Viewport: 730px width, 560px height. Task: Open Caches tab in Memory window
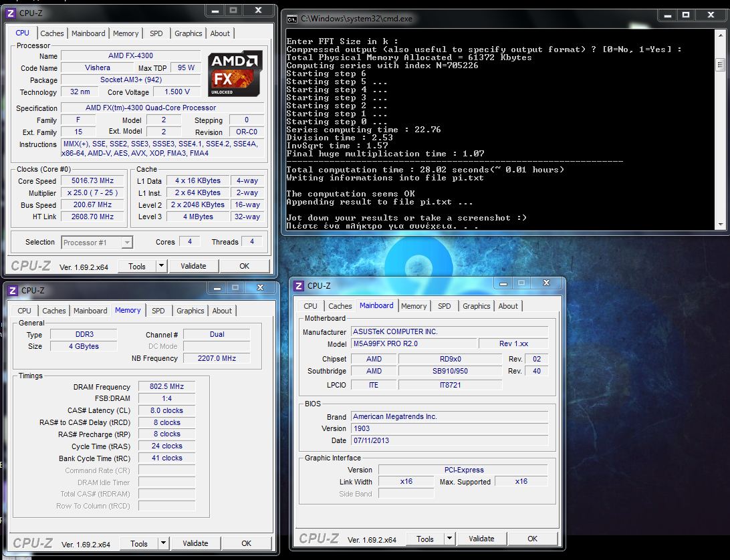tap(54, 311)
